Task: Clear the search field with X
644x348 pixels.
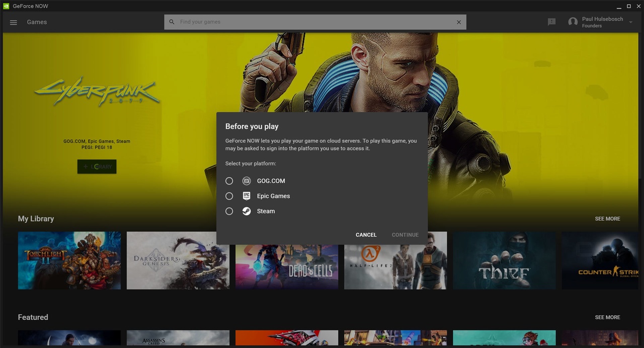Action: point(459,22)
